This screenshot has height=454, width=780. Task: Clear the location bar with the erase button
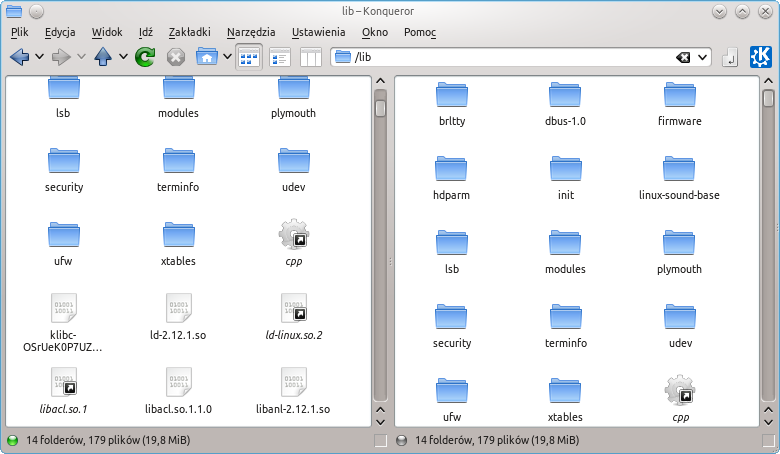(683, 57)
